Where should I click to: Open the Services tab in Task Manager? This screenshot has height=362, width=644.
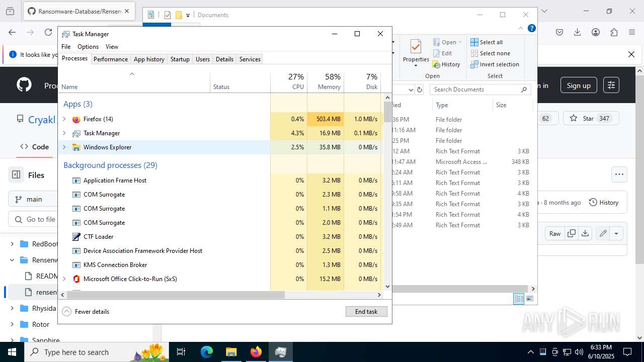(250, 59)
